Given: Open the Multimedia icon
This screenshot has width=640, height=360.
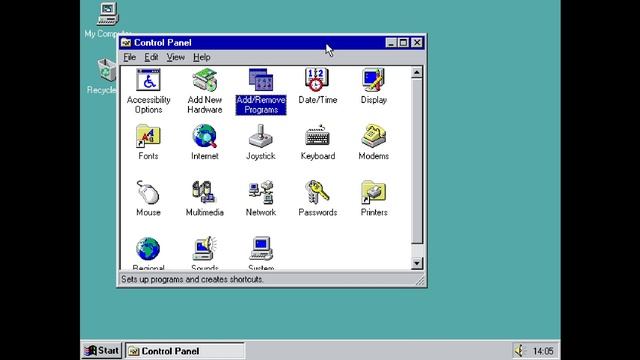Looking at the screenshot, I should click(x=204, y=192).
